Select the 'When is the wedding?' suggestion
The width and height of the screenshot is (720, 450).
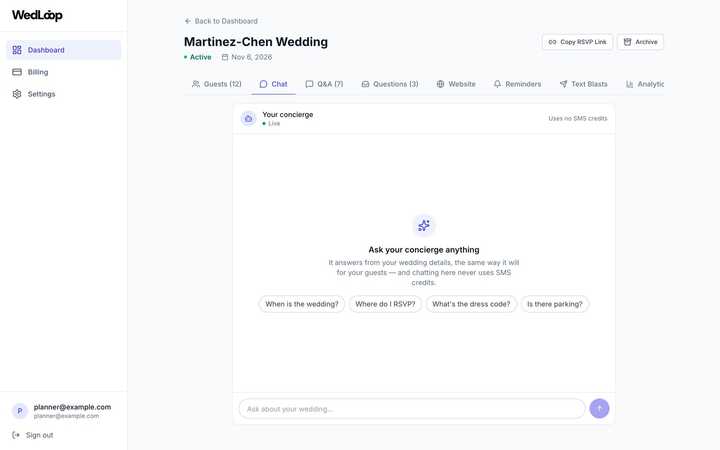click(302, 304)
